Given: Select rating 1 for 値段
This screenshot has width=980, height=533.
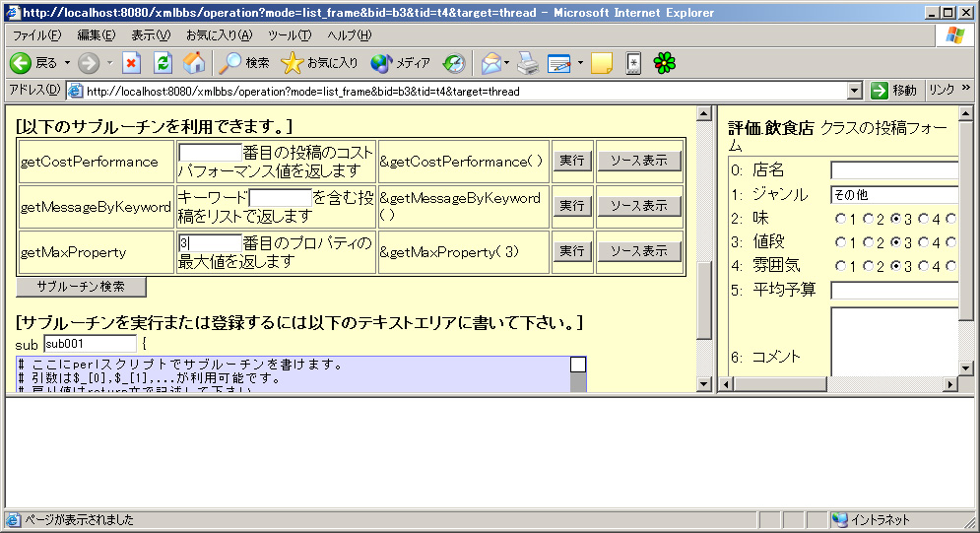Looking at the screenshot, I should [x=840, y=242].
